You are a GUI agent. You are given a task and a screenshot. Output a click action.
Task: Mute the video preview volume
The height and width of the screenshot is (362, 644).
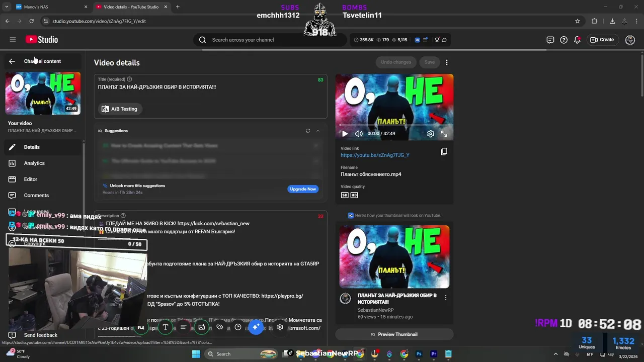[x=359, y=134]
